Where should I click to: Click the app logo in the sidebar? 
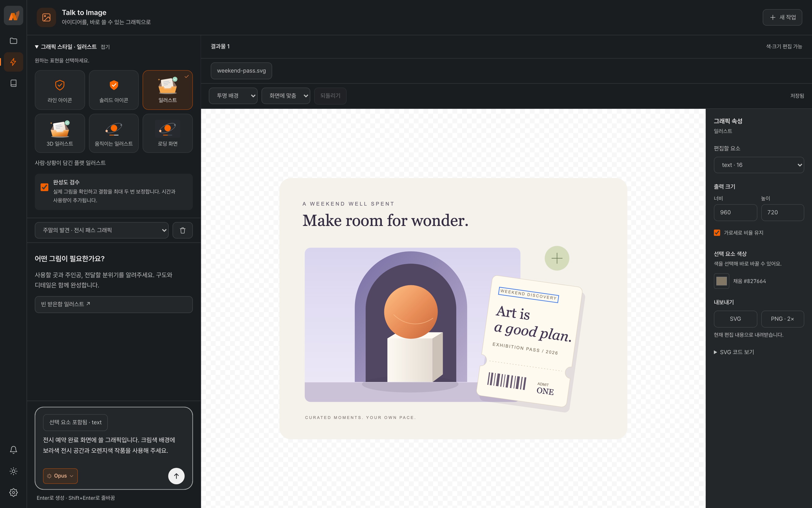coord(14,15)
